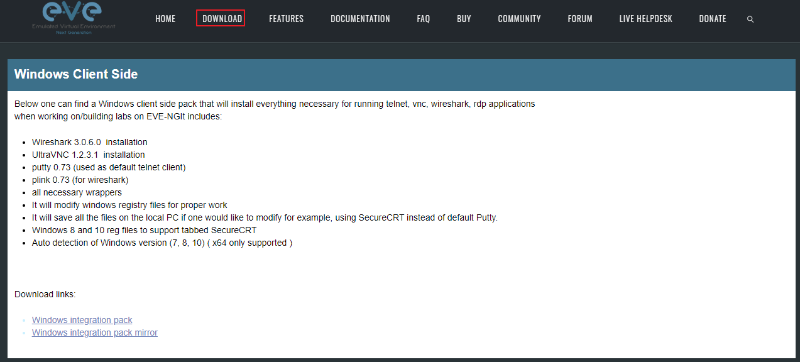Click the Wireshark 3.0.6.0 installation line
Screen dimensions: 800x362
[90, 142]
